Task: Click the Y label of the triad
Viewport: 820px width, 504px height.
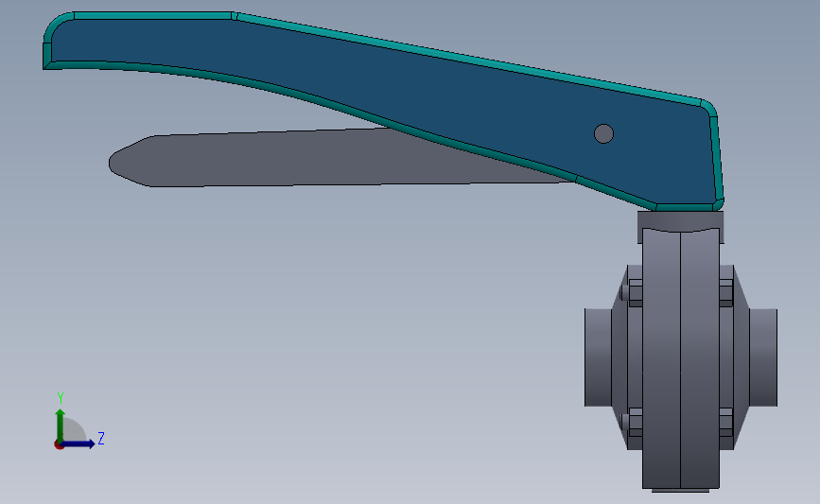Action: coord(61,398)
